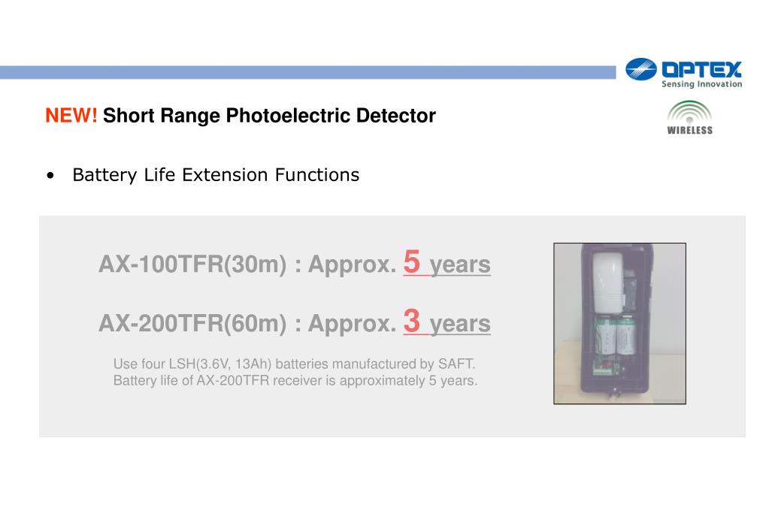Click the bullet point marker
This screenshot has width=769, height=532.
50,176
